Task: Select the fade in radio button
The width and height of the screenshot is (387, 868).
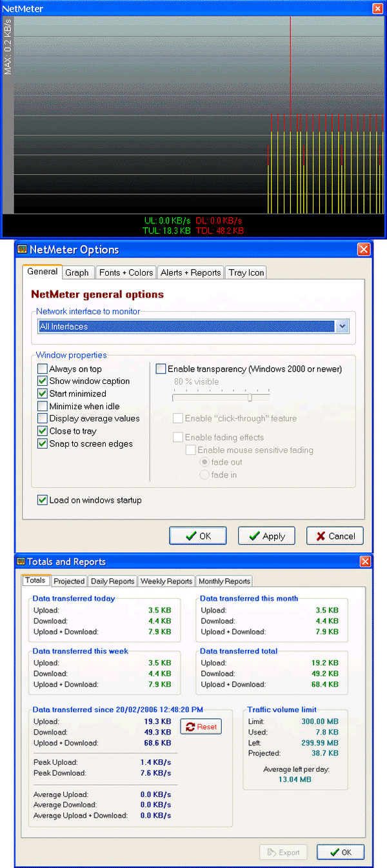Action: coord(204,475)
